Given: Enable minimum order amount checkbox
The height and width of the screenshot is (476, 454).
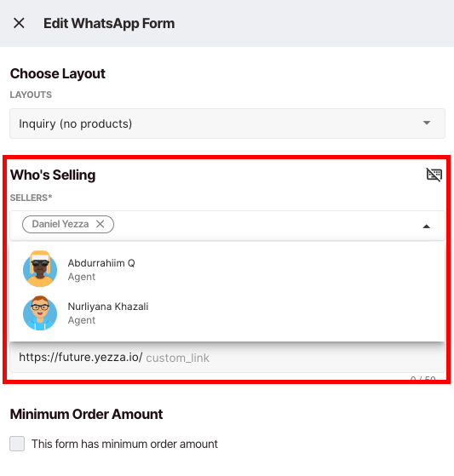Looking at the screenshot, I should pyautogui.click(x=17, y=444).
